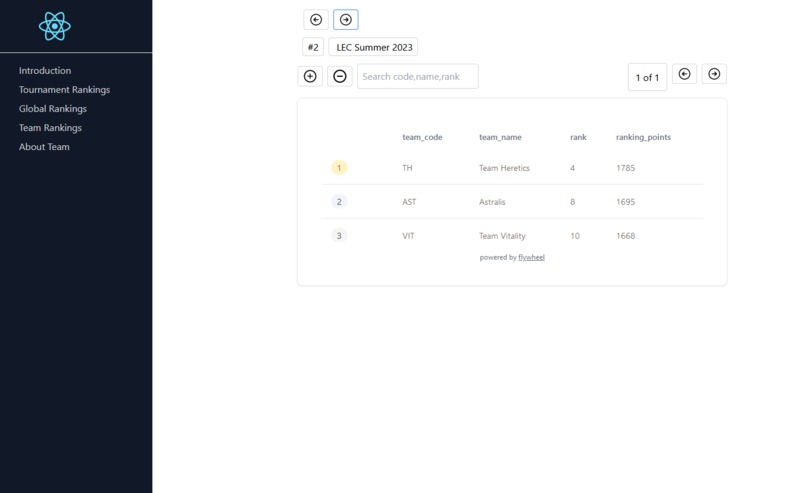Screen dimensions: 806x493
Task: Go to next page arrow at far right
Action: (x=715, y=74)
